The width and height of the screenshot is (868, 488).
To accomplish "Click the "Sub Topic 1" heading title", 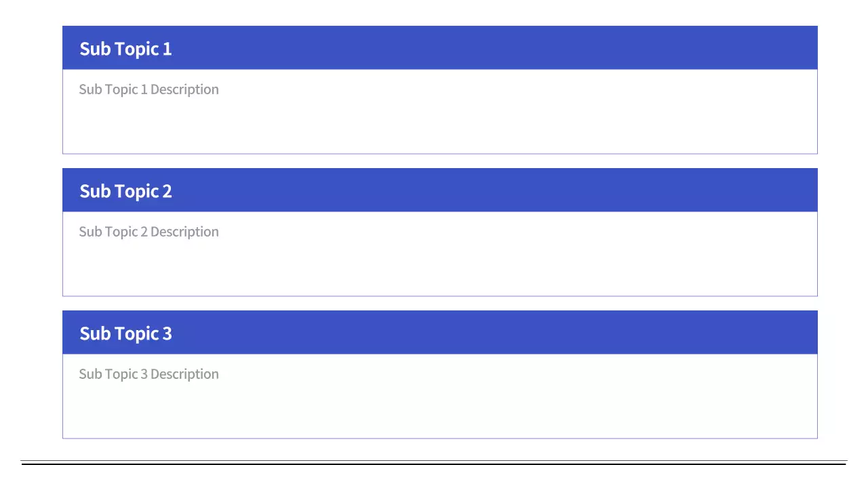I will [125, 49].
